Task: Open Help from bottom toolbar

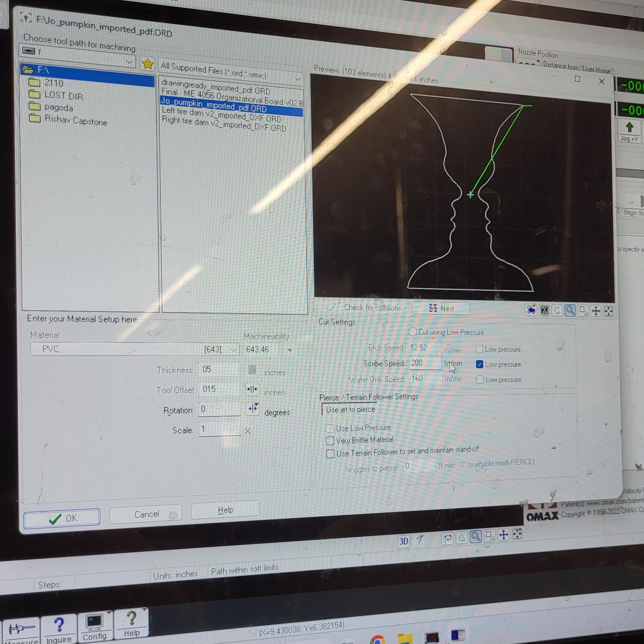Action: tap(131, 624)
